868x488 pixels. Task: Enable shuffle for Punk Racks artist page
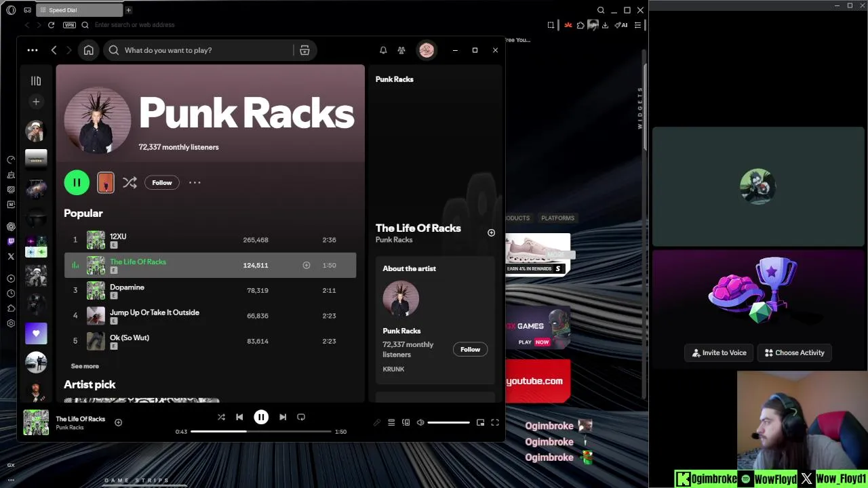(x=130, y=182)
